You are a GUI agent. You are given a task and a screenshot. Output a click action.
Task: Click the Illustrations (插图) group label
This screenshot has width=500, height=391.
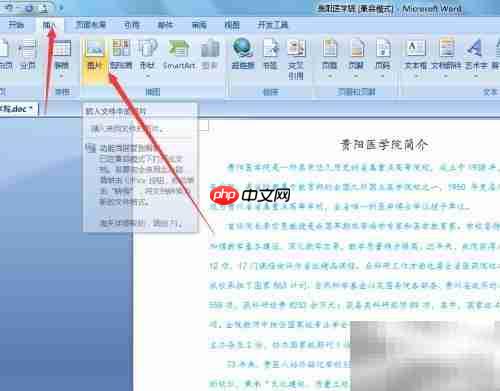(x=153, y=92)
